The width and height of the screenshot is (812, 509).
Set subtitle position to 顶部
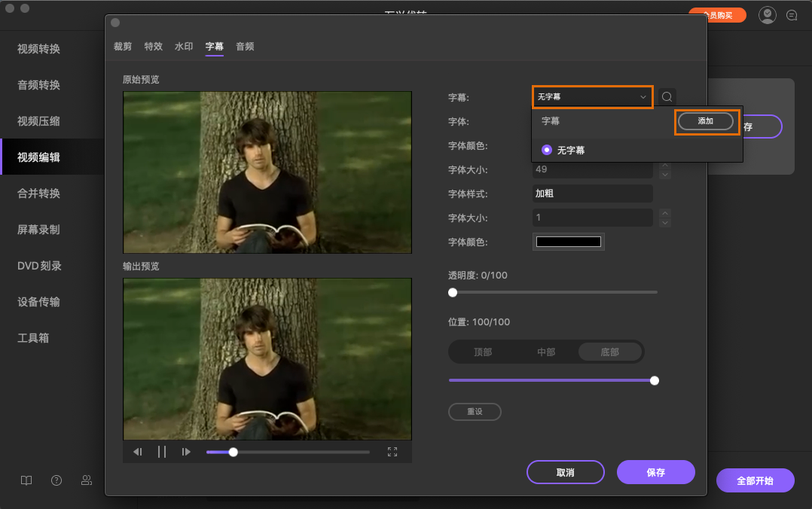tap(483, 352)
